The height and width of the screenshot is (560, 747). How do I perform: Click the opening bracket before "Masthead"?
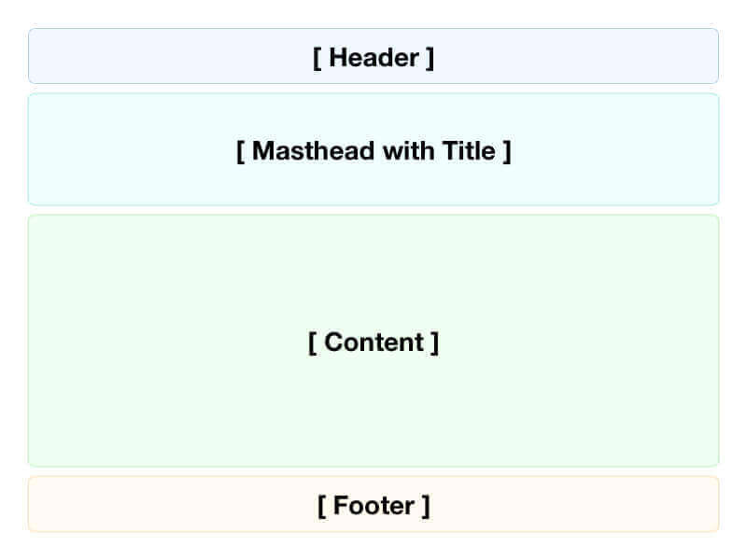(241, 150)
